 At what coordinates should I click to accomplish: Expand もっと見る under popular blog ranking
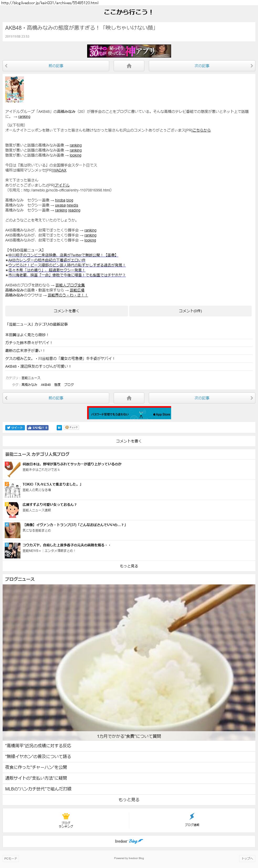[129, 566]
